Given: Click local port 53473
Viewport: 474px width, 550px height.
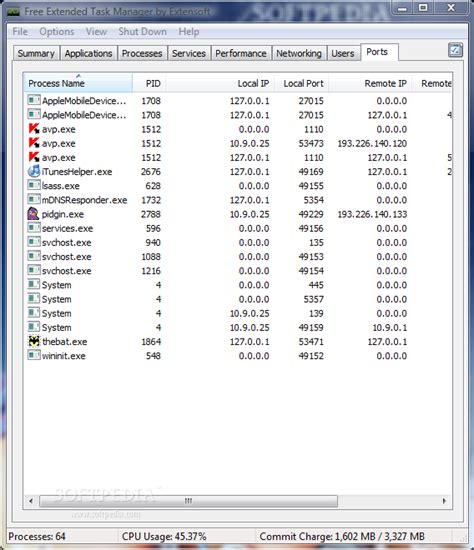Looking at the screenshot, I should [x=311, y=143].
